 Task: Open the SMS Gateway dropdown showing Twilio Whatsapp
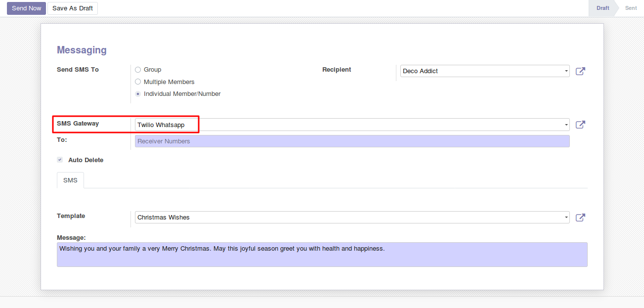(x=352, y=125)
